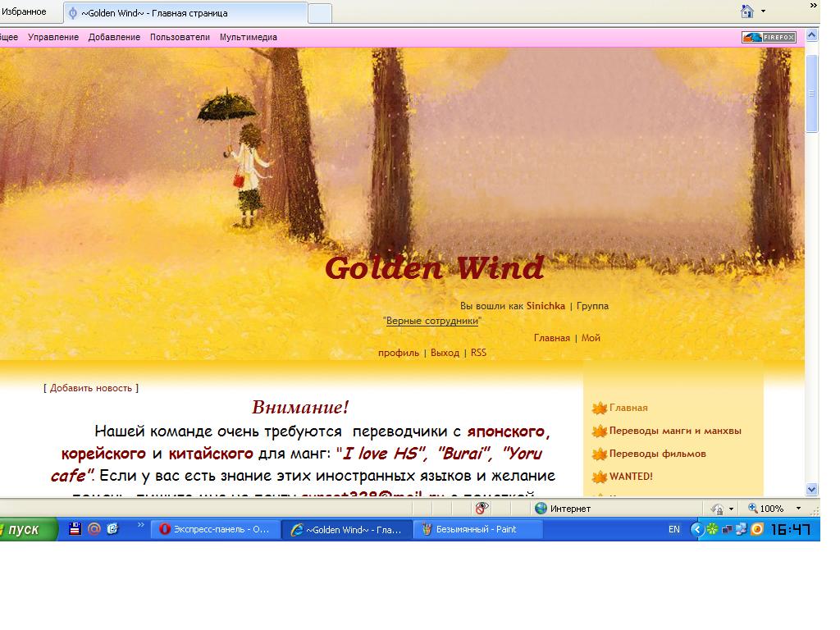Select the ~Golden Wind~ browser tab
840x630 pixels.
tap(186, 13)
